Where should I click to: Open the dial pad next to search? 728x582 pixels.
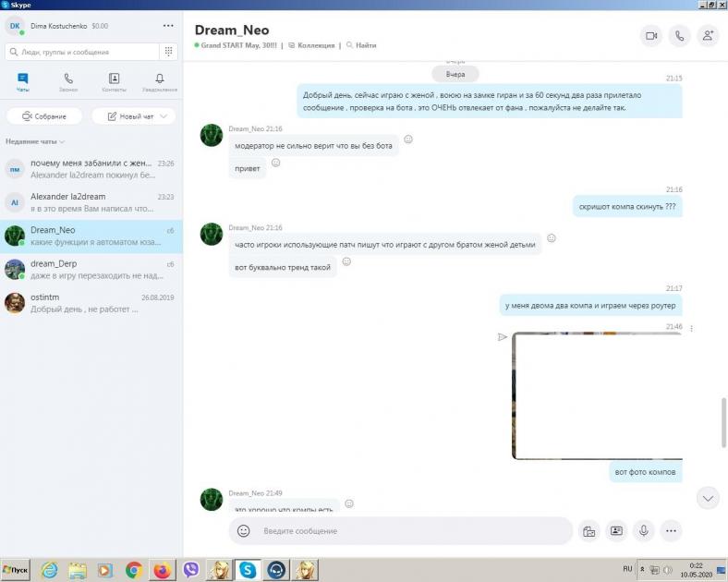click(x=168, y=53)
